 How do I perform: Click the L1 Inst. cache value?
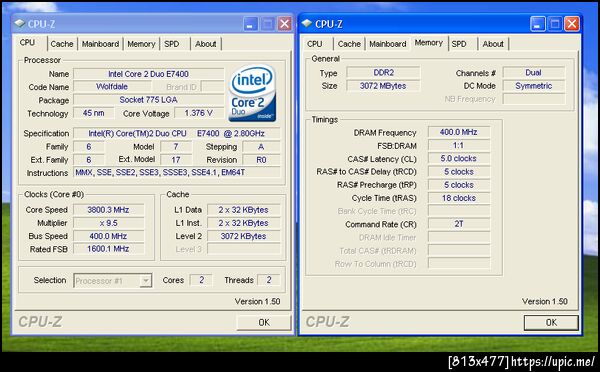(x=244, y=223)
